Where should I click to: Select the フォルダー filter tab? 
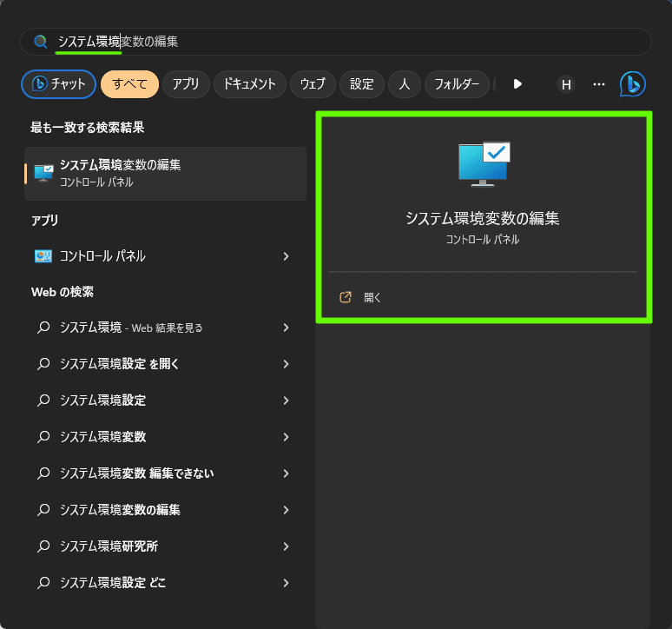(457, 84)
